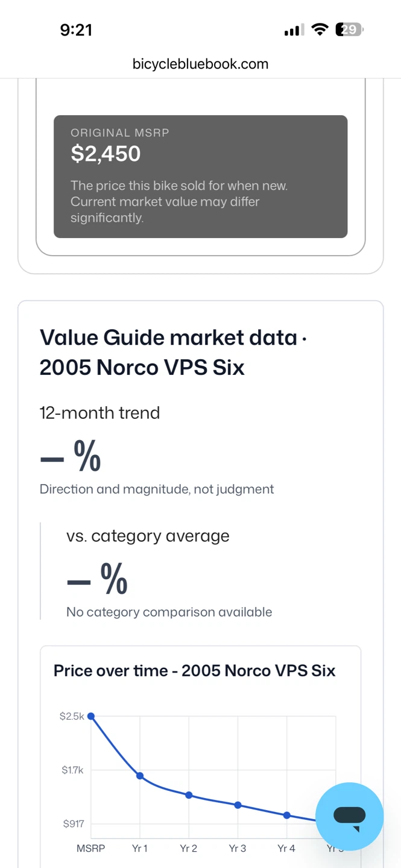Tap the Wi-Fi status icon
The height and width of the screenshot is (868, 401).
[x=320, y=30]
